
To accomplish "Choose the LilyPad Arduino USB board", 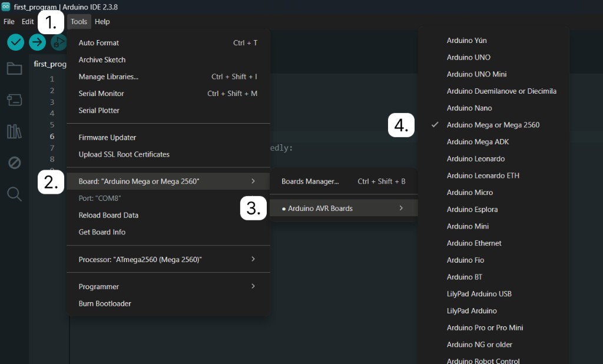I will point(494,294).
